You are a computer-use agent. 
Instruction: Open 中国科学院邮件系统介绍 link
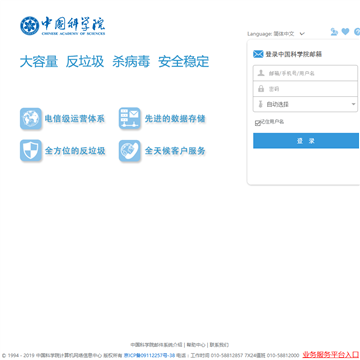point(156,345)
